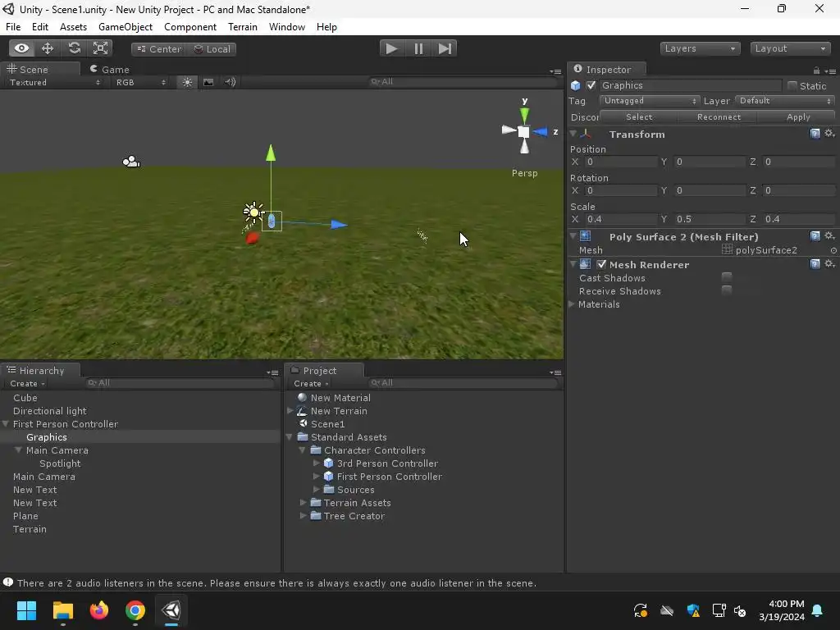The height and width of the screenshot is (630, 840).
Task: Click Position X input field
Action: pos(620,162)
